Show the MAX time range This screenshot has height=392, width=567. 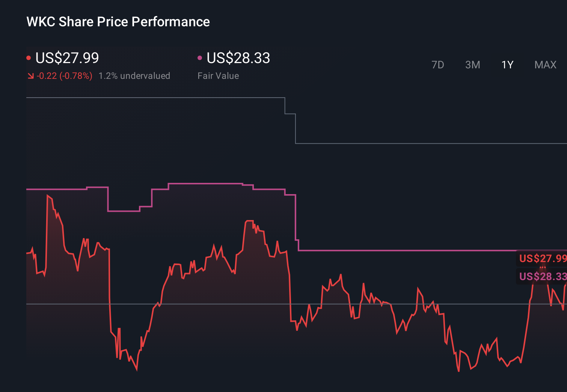[545, 65]
